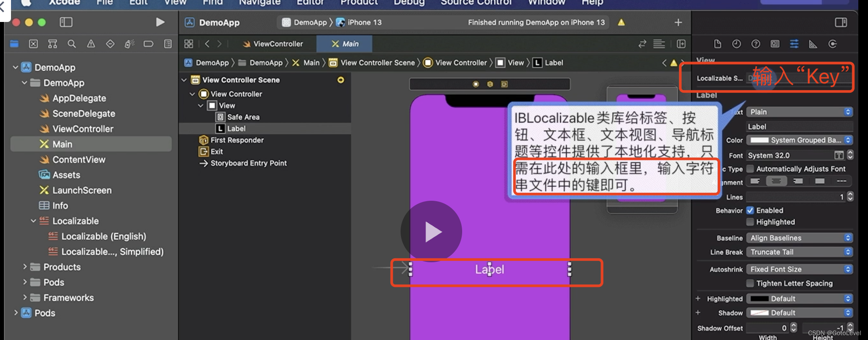Expand the Frameworks folder
Screen dimensions: 868x340
point(25,297)
